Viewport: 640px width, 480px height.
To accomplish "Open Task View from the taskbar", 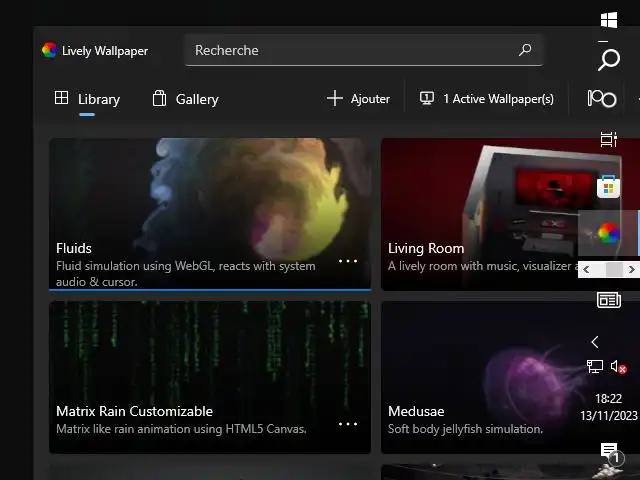I will coord(609,139).
